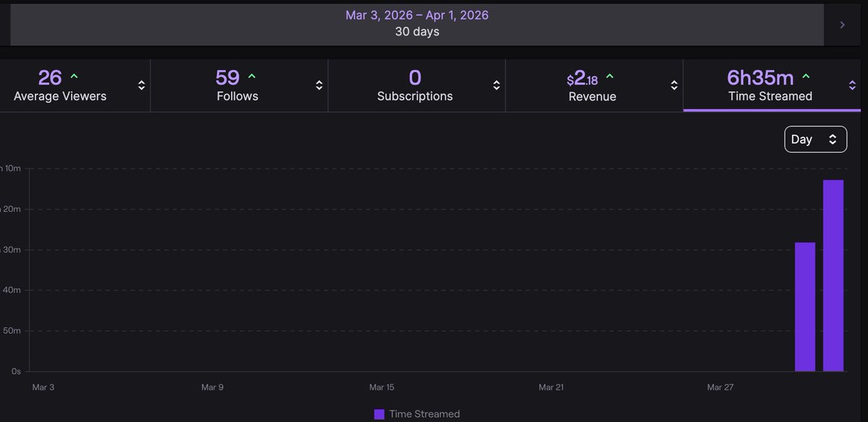Viewport: 868px width, 422px height.
Task: Click the 0 subscriptions value
Action: (415, 77)
